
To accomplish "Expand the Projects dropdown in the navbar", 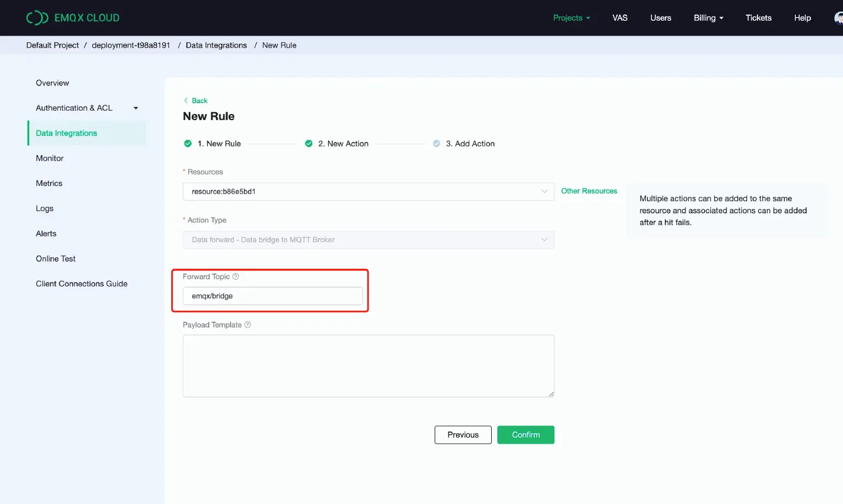I will [571, 18].
